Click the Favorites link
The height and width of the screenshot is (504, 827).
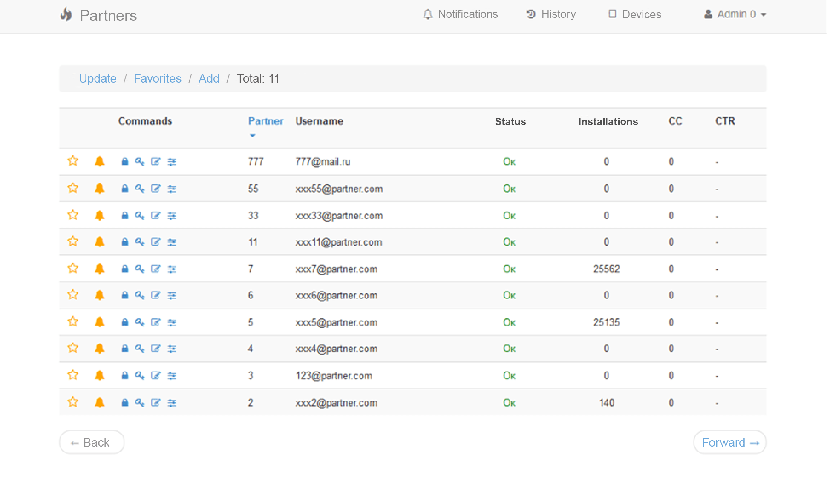[x=157, y=78]
